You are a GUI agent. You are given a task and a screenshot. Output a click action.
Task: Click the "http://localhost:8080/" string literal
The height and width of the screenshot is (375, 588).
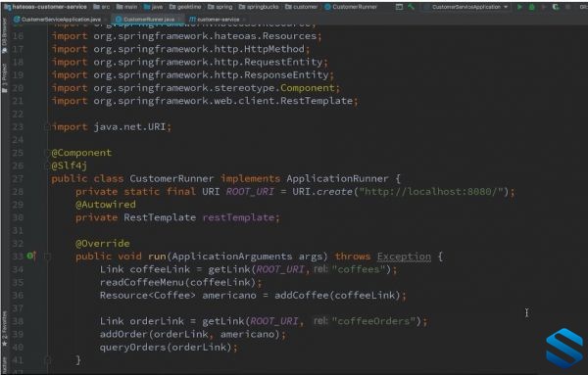[431, 192]
